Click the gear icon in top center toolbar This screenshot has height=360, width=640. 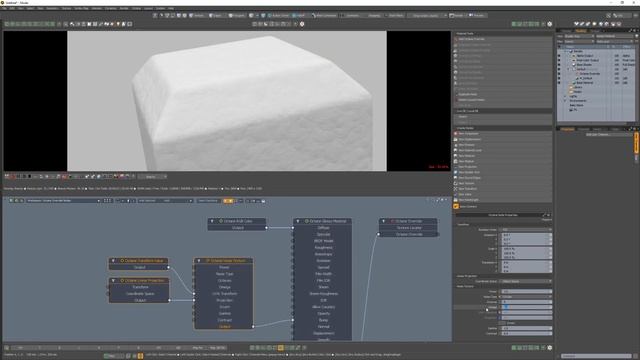302,24
